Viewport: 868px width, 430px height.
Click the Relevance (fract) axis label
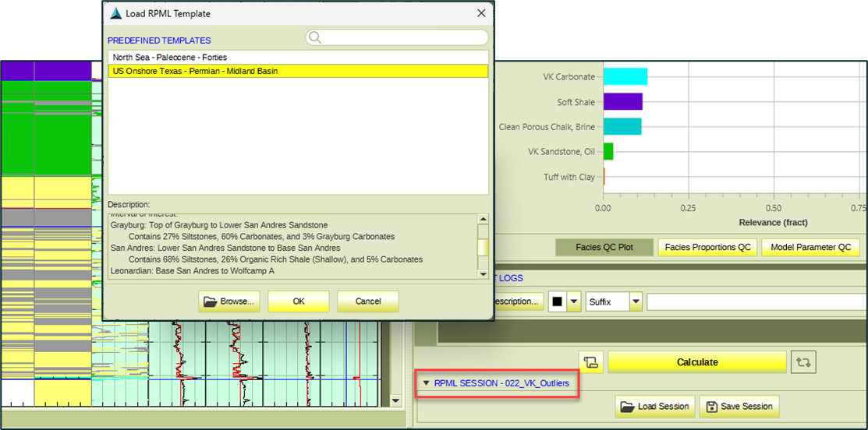click(773, 222)
